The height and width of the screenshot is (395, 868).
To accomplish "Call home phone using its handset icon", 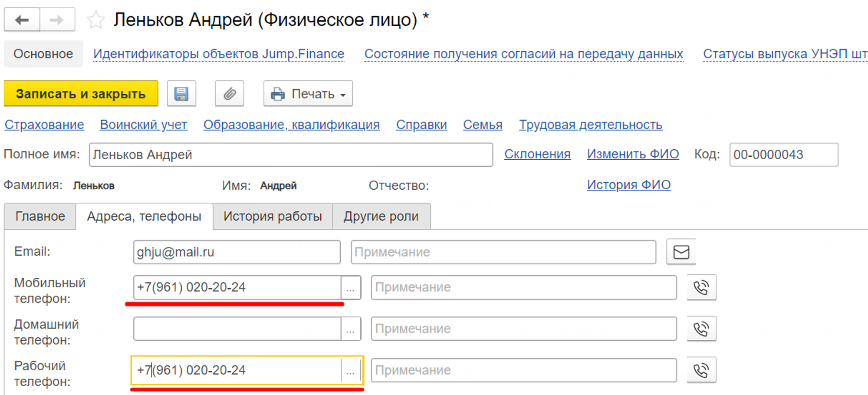I will [x=701, y=329].
